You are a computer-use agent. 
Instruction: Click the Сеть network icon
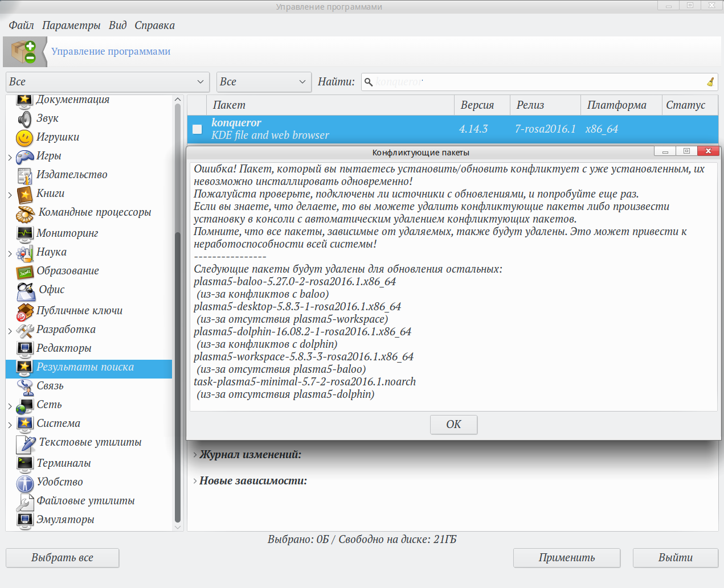(x=24, y=405)
